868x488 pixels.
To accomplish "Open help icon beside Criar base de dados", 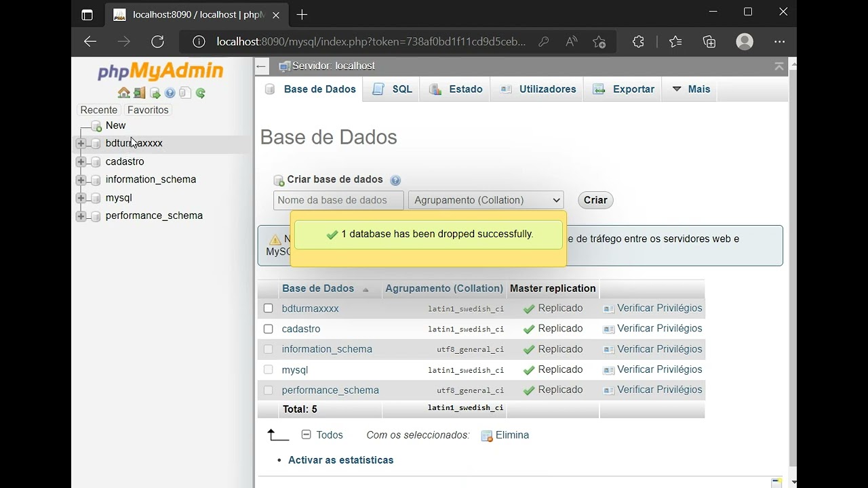I will pos(395,180).
